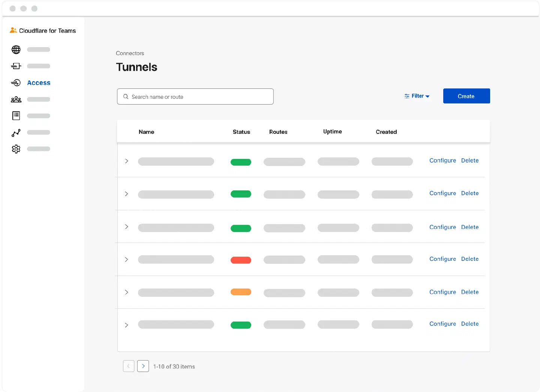Delete the first tunnel
Viewport: 540px width, 392px height.
tap(470, 160)
